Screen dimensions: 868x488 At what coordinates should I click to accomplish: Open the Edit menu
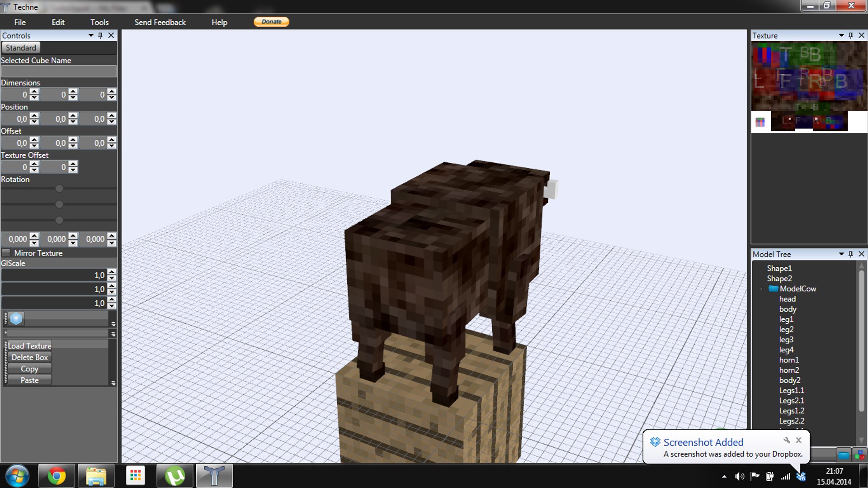(58, 22)
